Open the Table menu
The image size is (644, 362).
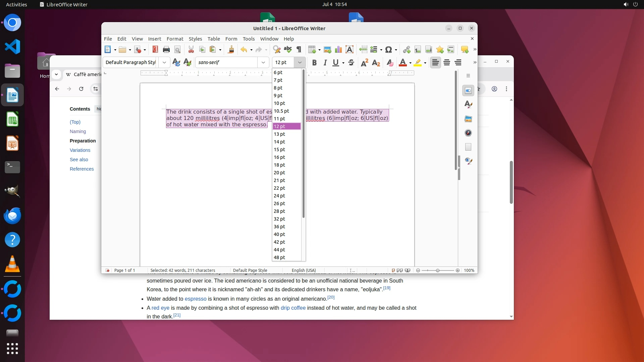(213, 39)
